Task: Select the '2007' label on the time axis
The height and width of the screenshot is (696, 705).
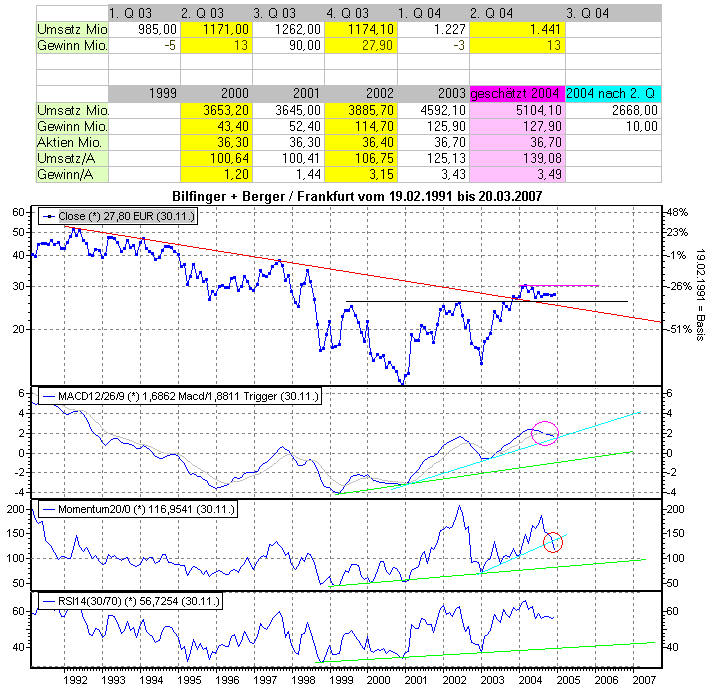Action: [644, 680]
